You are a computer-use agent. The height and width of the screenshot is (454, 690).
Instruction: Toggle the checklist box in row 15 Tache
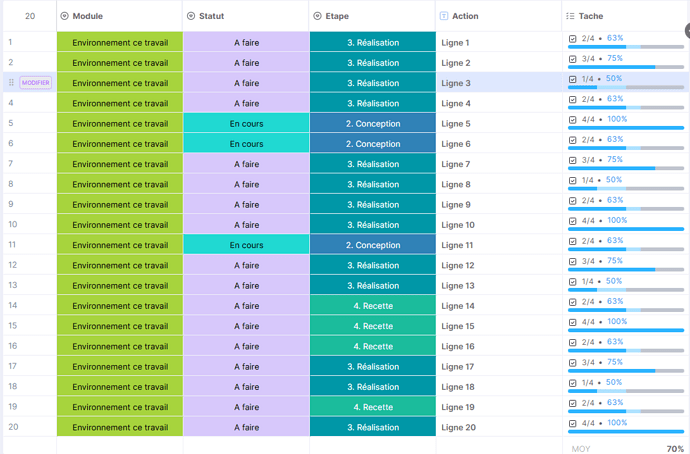coord(572,322)
